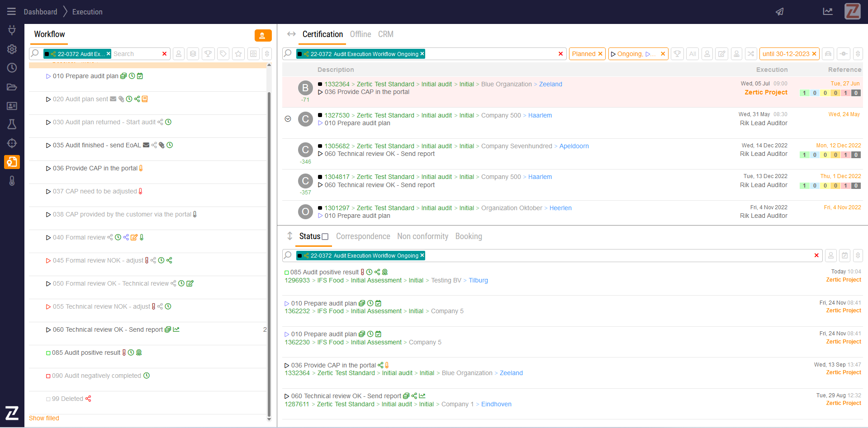Image resolution: width=868 pixels, height=428 pixels.
Task: Click the Show filled link
Action: click(44, 418)
